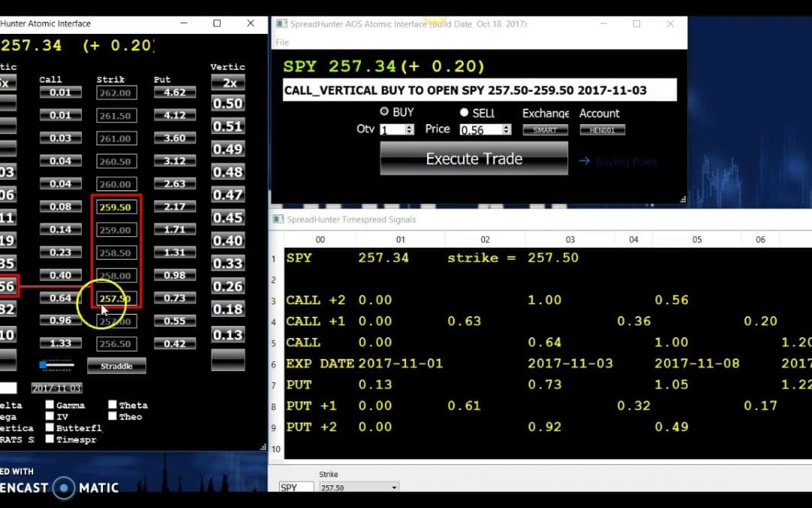Screen dimensions: 812x508
Task: Click the Put price 1.31 button
Action: (x=174, y=252)
